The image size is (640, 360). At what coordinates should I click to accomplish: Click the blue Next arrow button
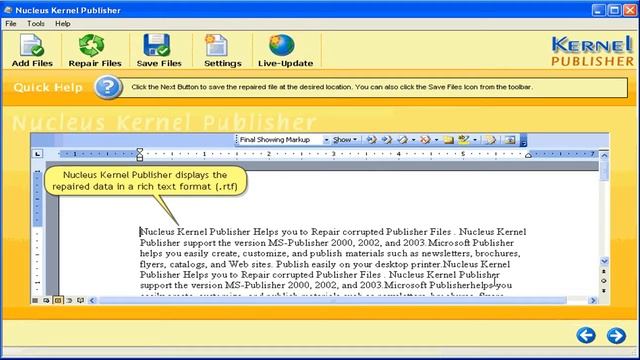coord(616,336)
